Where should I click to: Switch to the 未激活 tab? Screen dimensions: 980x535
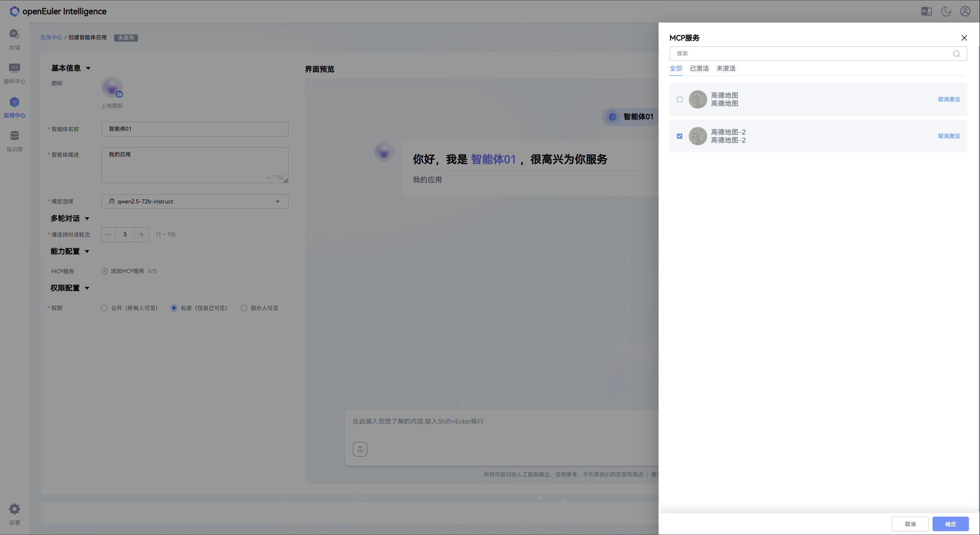(726, 68)
